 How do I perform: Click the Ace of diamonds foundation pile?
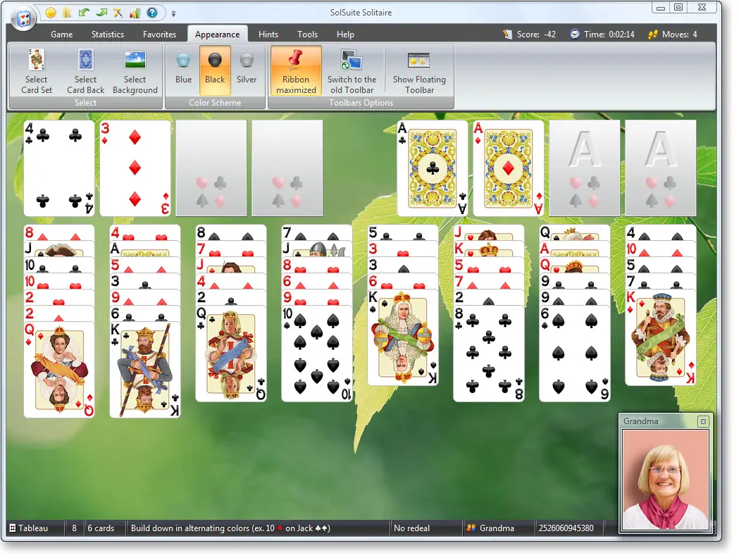[509, 168]
